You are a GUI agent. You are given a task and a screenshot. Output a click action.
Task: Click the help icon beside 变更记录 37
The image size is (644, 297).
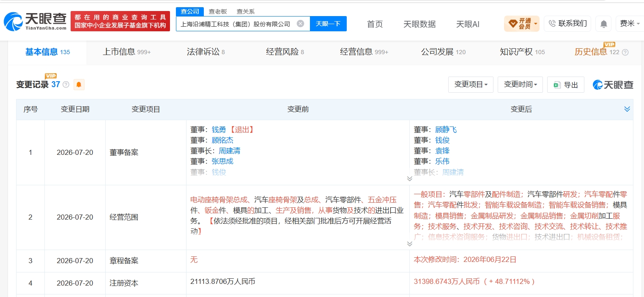coord(66,85)
